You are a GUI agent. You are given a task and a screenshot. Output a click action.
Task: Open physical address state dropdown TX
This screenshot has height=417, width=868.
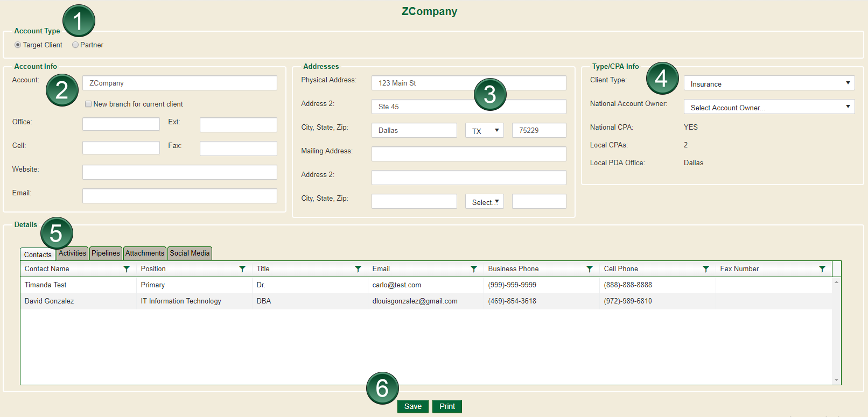485,130
